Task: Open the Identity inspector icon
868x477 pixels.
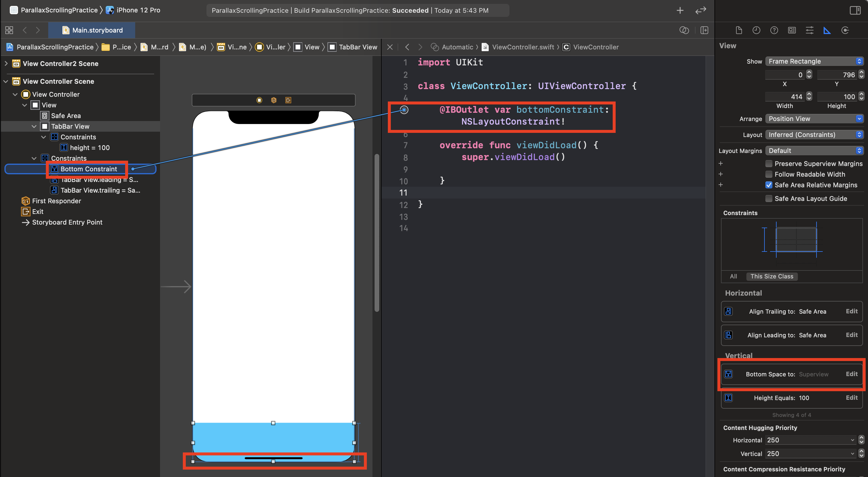Action: pos(791,30)
